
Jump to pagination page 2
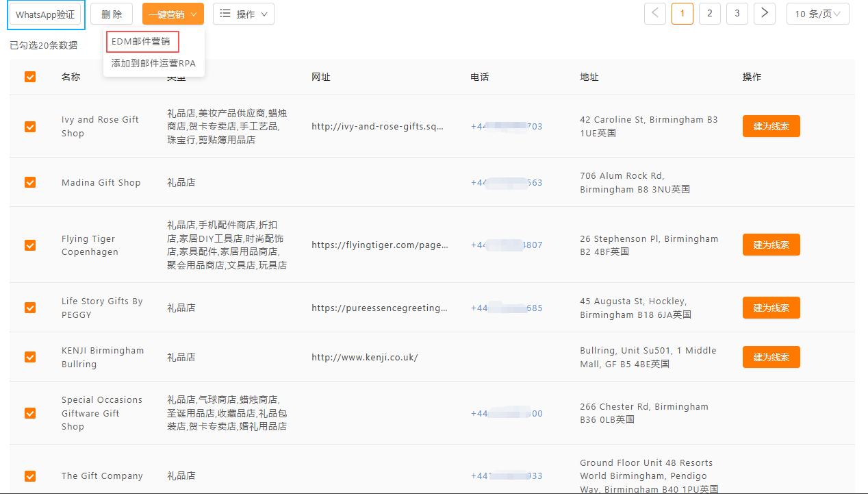coord(710,13)
